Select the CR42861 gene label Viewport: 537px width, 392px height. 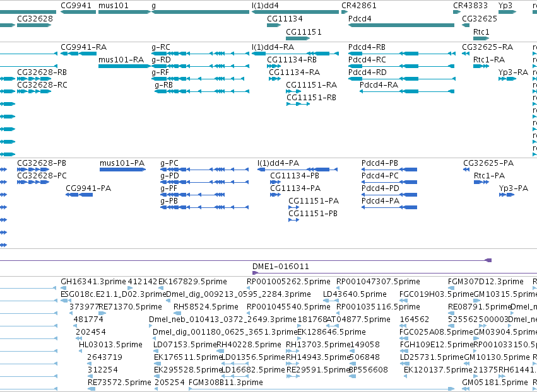tap(359, 6)
